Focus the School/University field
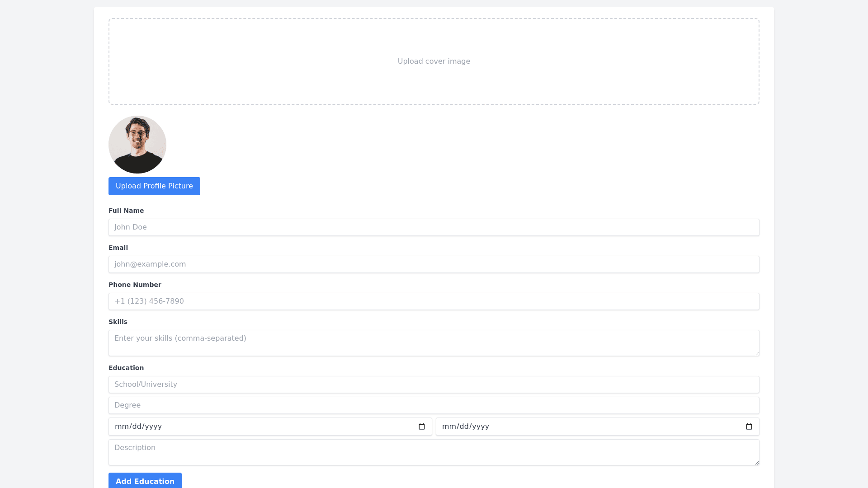Image resolution: width=868 pixels, height=488 pixels. 434,385
